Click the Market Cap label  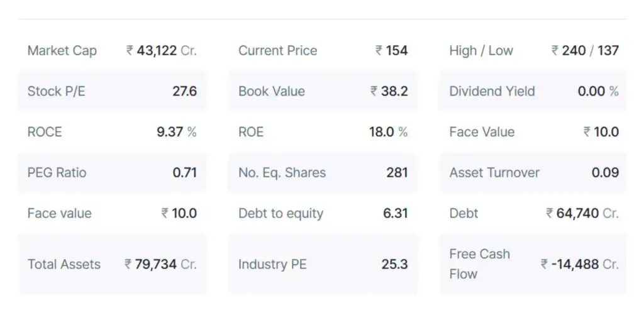pos(62,51)
